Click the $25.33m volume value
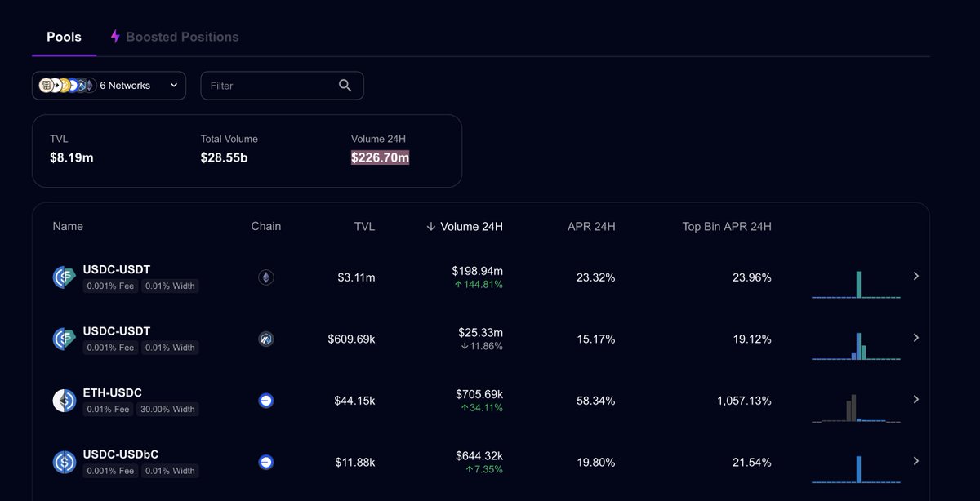Viewport: 980px width, 501px height. (x=480, y=332)
